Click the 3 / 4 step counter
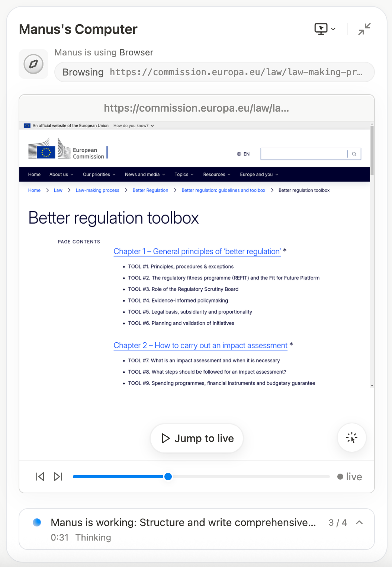This screenshot has height=567, width=392. click(x=338, y=523)
